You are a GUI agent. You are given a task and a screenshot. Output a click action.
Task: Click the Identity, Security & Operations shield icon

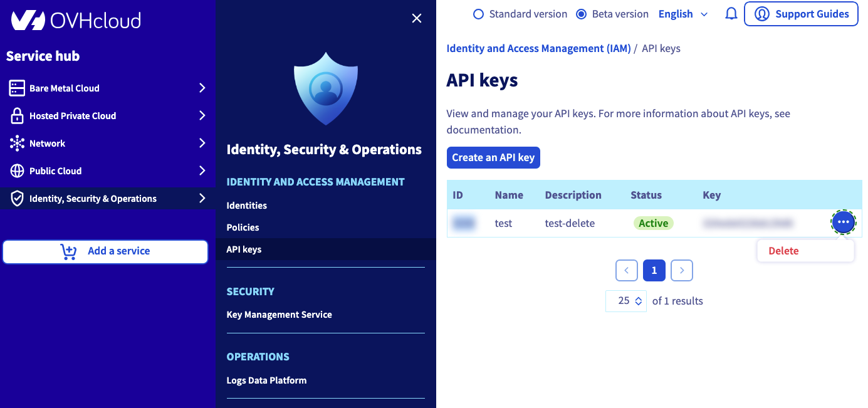coord(17,199)
